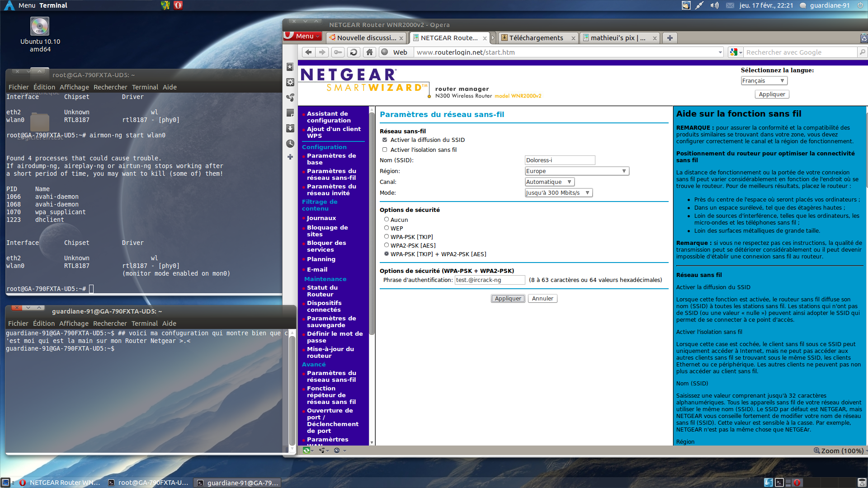Toggle Activer la diffusion du SSID checkbox
Screen dimensions: 868x488
tap(385, 140)
